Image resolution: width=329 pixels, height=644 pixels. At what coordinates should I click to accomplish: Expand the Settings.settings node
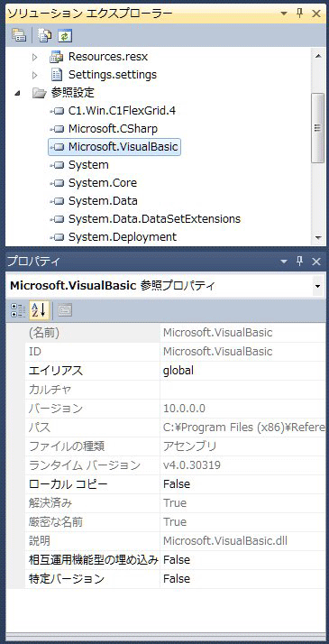[35, 75]
